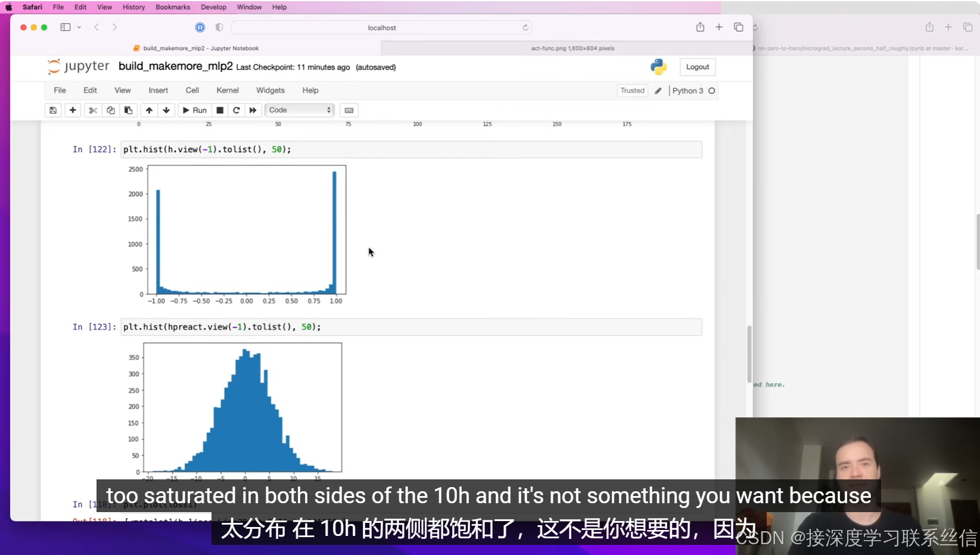Click the In [123]: prompt label
This screenshot has width=980, height=555.
(x=94, y=327)
